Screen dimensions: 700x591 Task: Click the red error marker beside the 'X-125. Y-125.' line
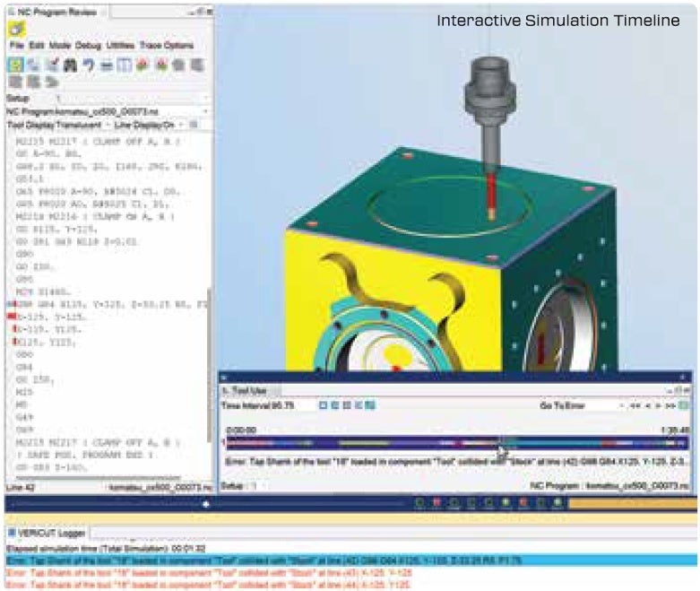(x=12, y=317)
